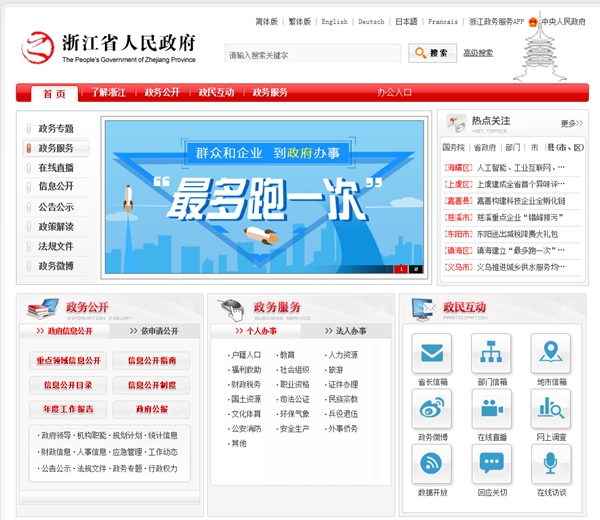Click the 在线直播 video camera icon
Viewport: 600px width, 520px height.
491,409
